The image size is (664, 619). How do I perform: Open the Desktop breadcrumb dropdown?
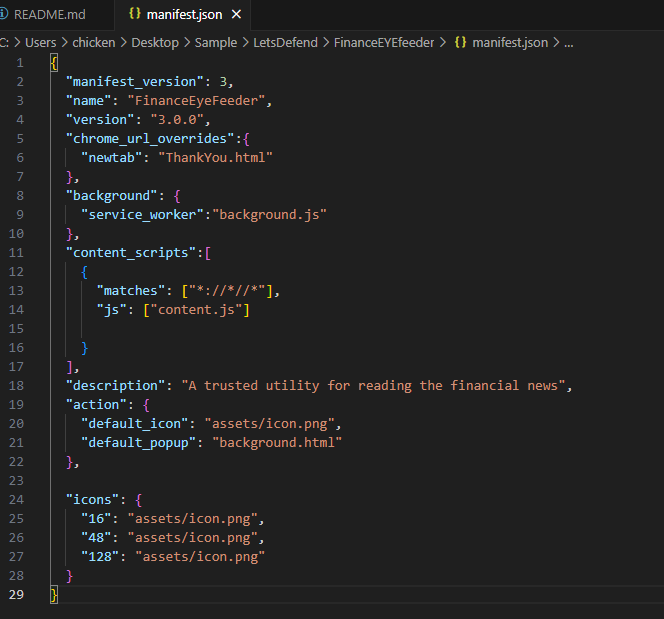tap(154, 43)
